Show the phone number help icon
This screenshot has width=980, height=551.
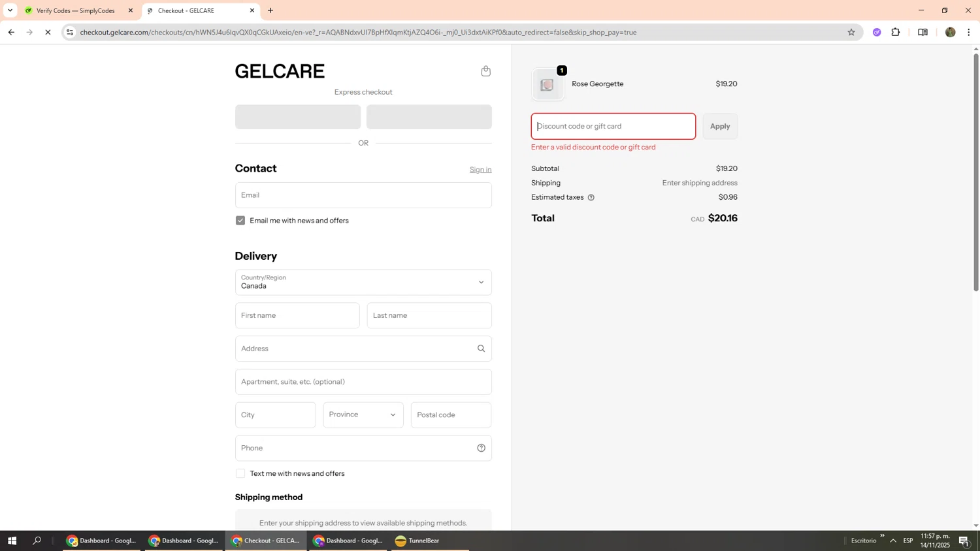(x=481, y=448)
